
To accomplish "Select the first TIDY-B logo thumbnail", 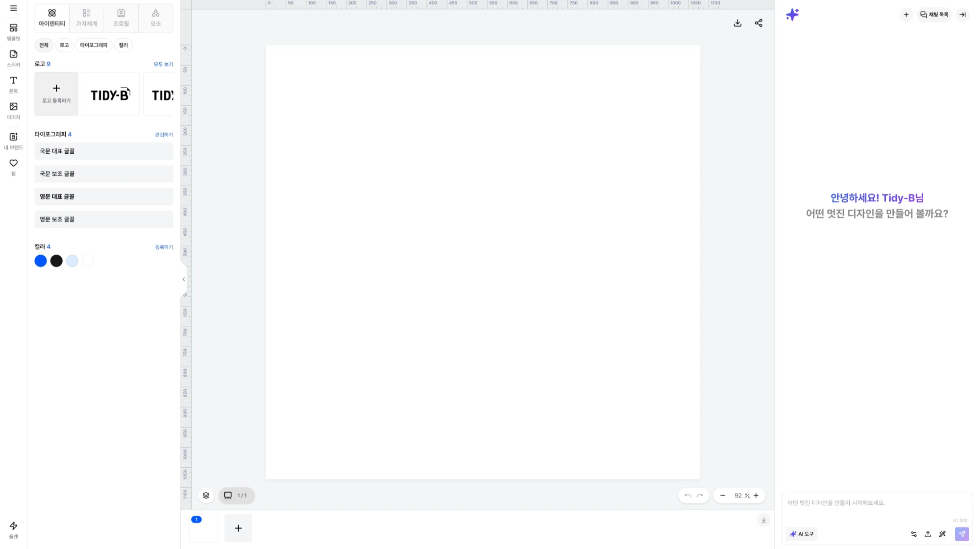I will 110,94.
